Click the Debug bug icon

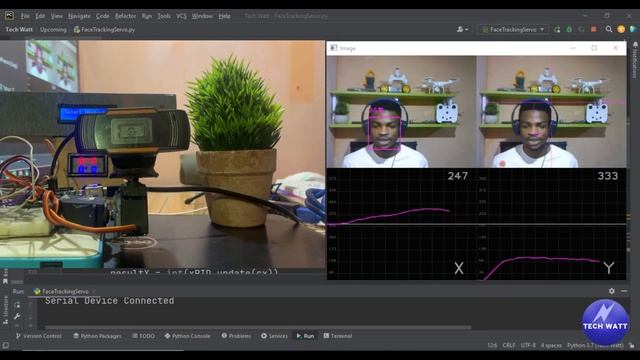coord(569,29)
